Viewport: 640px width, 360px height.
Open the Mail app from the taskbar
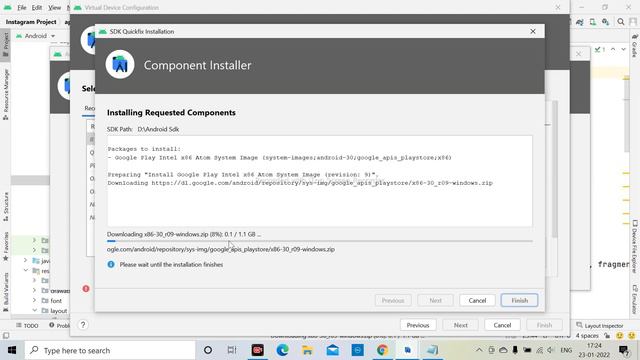pyautogui.click(x=332, y=350)
